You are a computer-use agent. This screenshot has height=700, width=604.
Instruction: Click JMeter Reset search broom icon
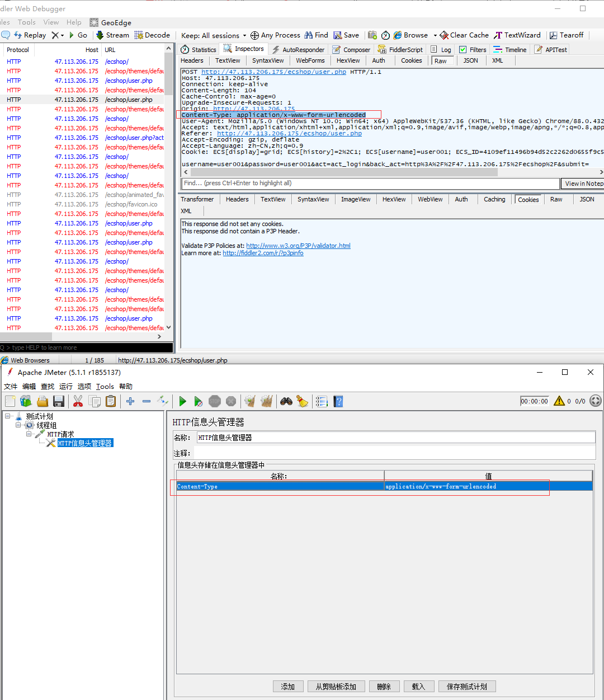(303, 401)
